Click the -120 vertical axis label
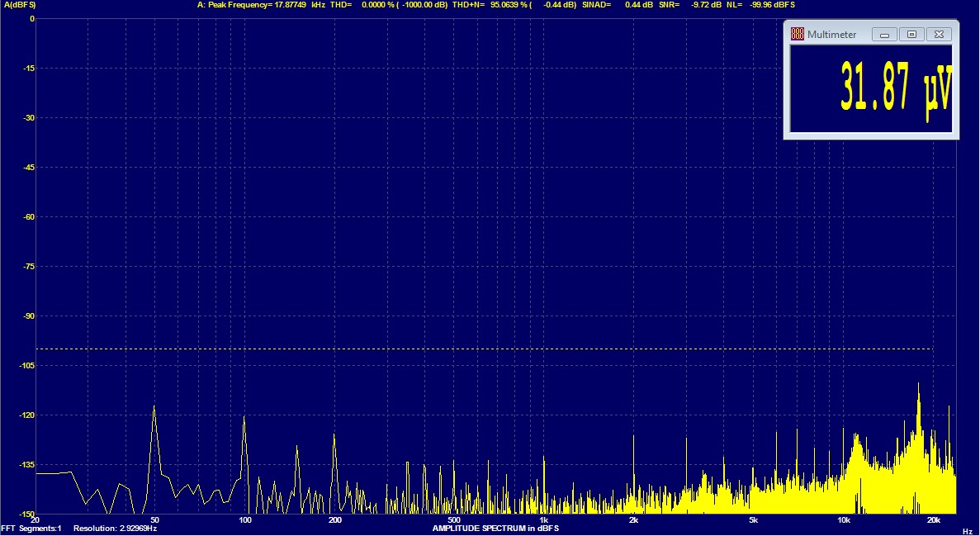Image resolution: width=980 pixels, height=536 pixels. coord(27,415)
